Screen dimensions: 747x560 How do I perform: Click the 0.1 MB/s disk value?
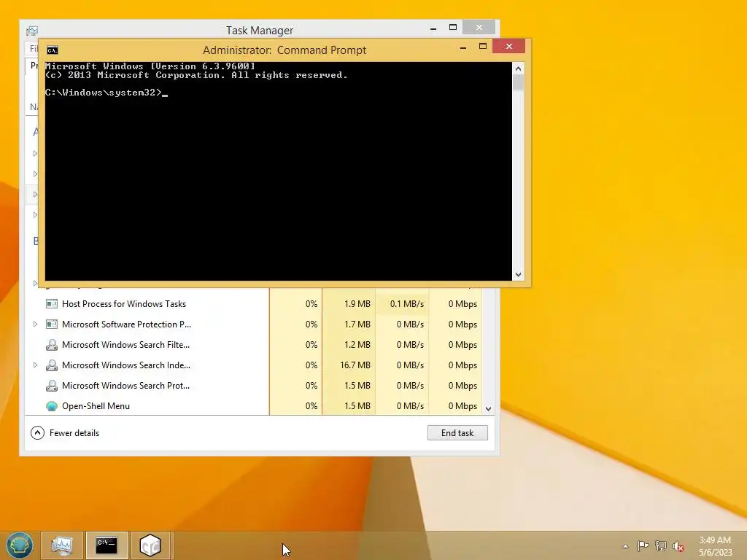[x=407, y=304]
